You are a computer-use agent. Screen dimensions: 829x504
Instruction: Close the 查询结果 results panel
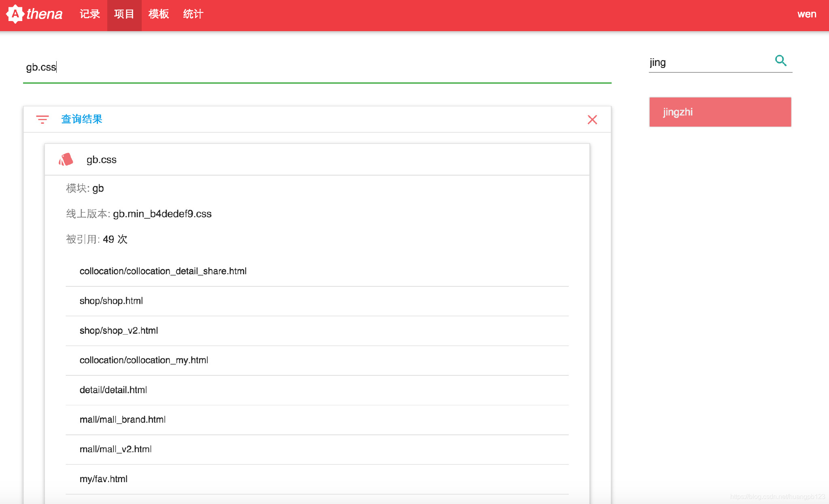click(x=592, y=120)
